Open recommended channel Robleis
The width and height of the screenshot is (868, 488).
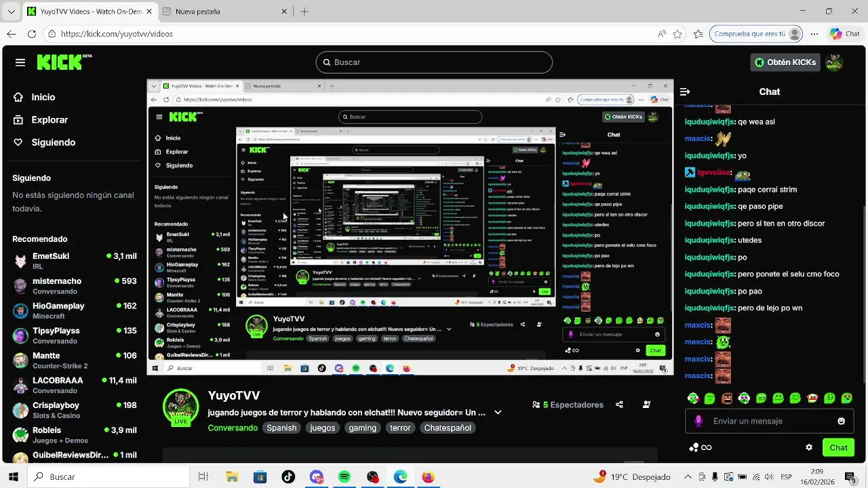75,435
